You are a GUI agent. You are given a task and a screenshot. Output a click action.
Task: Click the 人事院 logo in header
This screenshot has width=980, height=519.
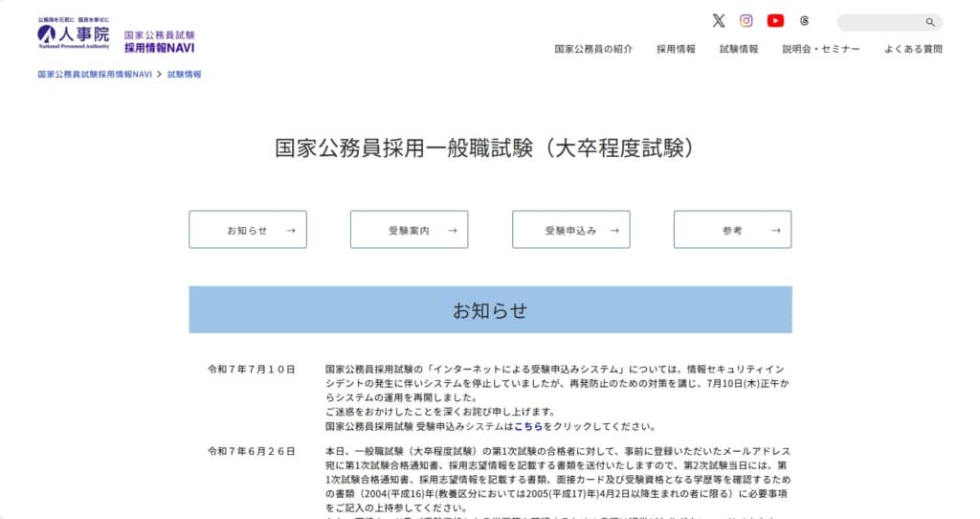tap(74, 34)
